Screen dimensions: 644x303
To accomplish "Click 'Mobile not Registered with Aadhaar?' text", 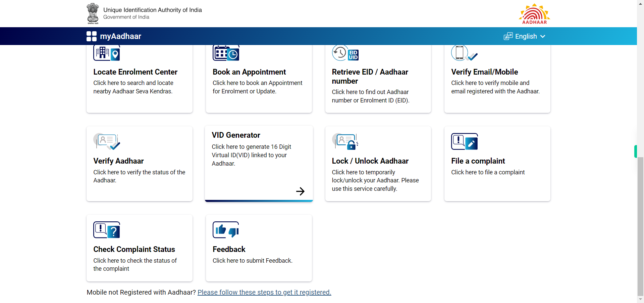I will tap(141, 292).
